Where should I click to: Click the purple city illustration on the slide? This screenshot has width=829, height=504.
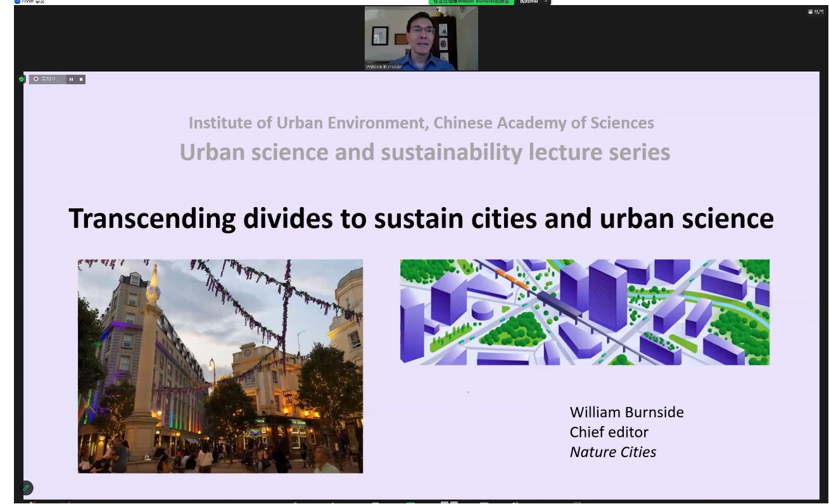point(585,312)
